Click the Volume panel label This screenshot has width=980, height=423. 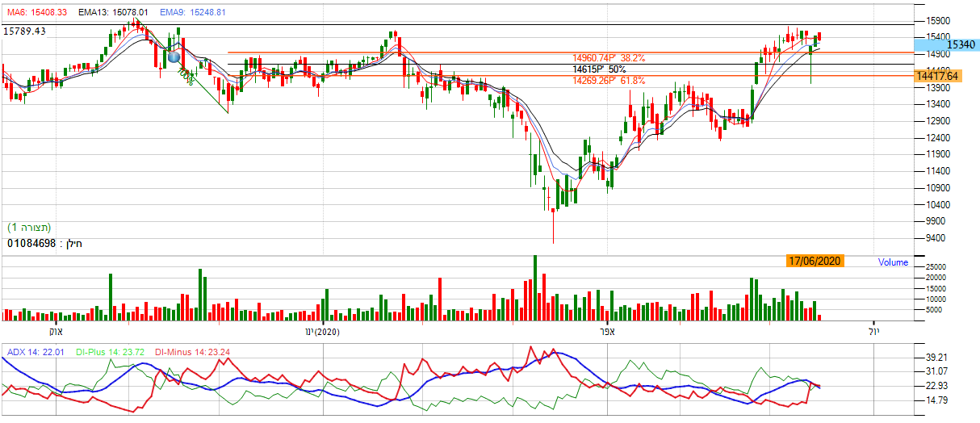pyautogui.click(x=893, y=262)
